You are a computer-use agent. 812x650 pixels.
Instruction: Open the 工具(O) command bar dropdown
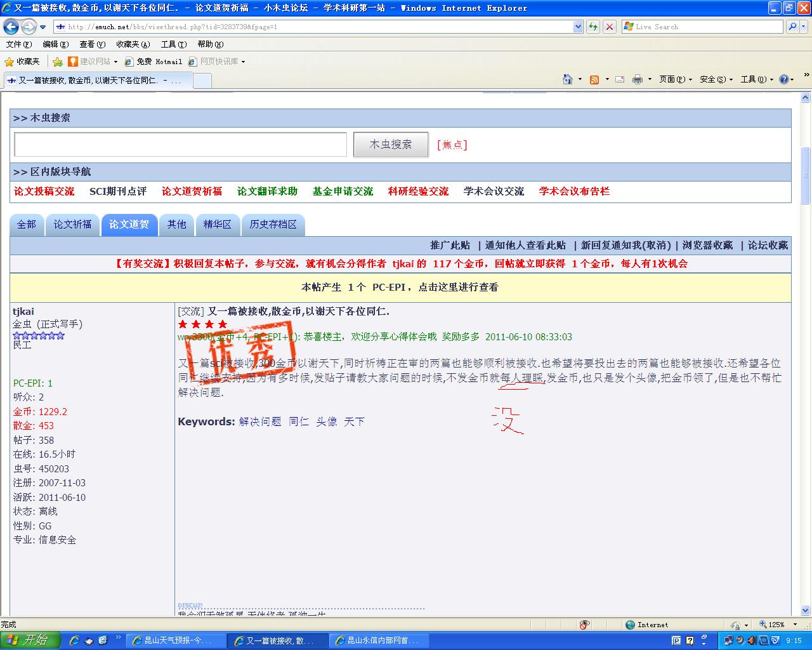[x=757, y=79]
